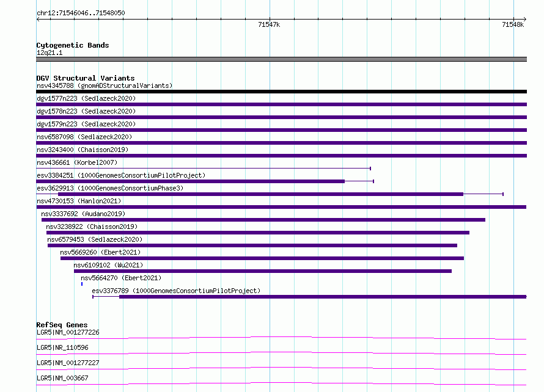
Task: Open the dgv1579n223 Sedlazeck2020 variant label
Action: coord(86,124)
